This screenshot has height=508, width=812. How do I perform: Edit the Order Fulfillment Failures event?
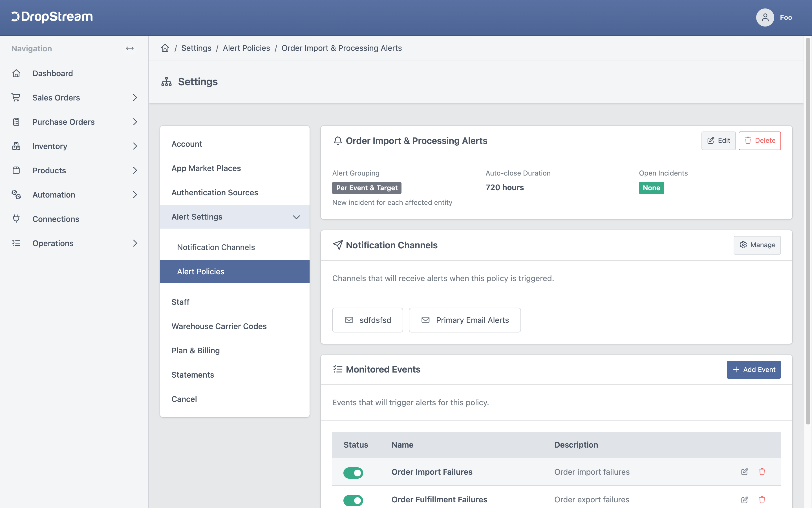click(745, 500)
